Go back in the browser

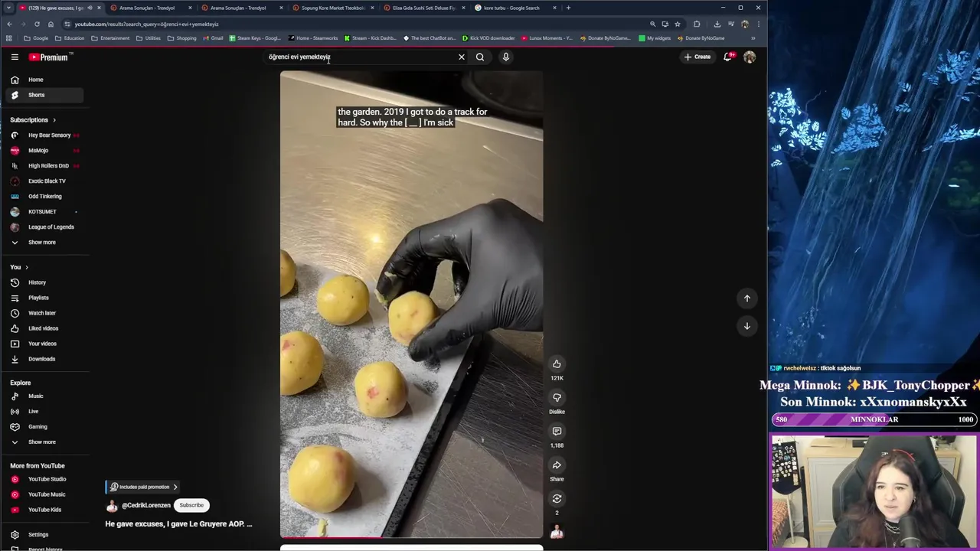tap(9, 24)
